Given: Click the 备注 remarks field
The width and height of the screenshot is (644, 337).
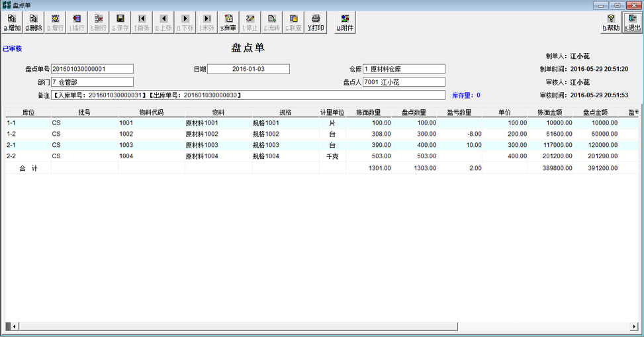Looking at the screenshot, I should 248,95.
